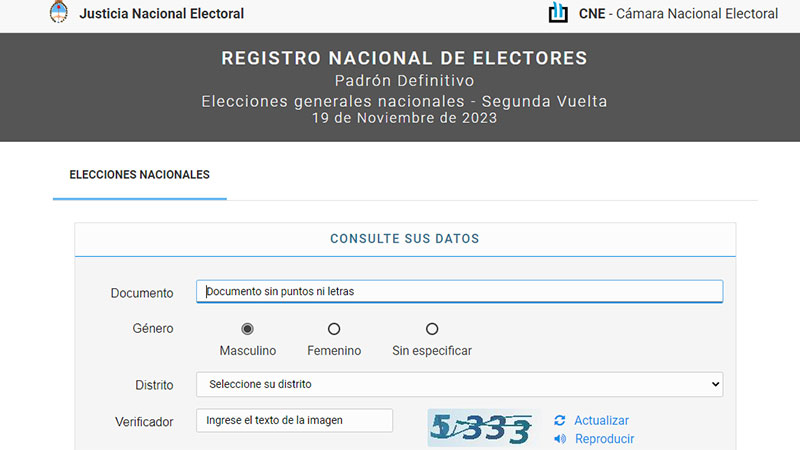Screen dimensions: 800x450
Task: Choose the Sin especificar gender option
Action: pyautogui.click(x=432, y=329)
